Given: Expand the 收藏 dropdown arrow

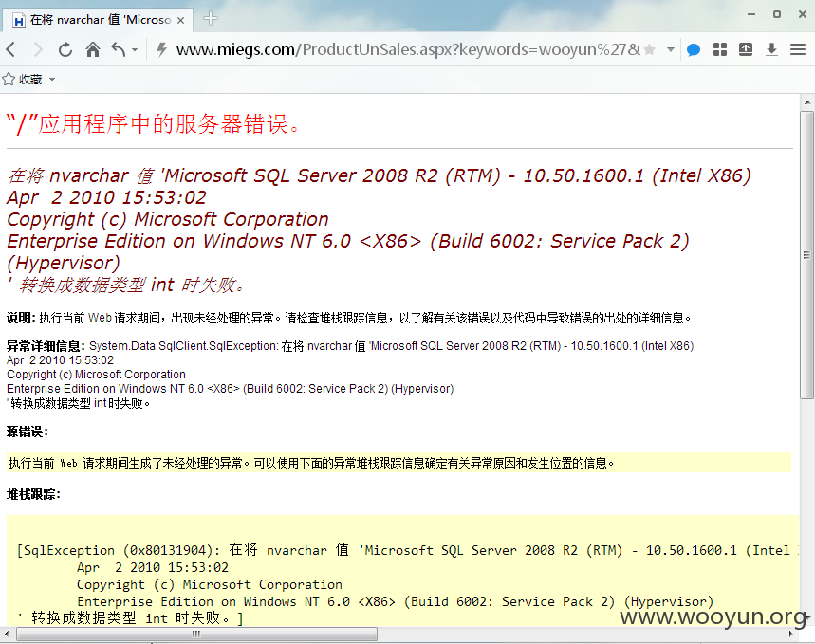Looking at the screenshot, I should [x=52, y=80].
